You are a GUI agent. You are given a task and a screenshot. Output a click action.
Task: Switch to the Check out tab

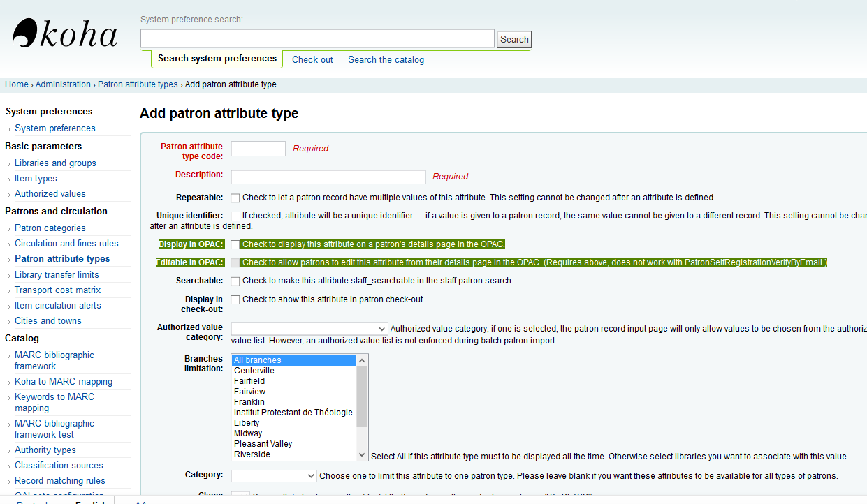312,60
